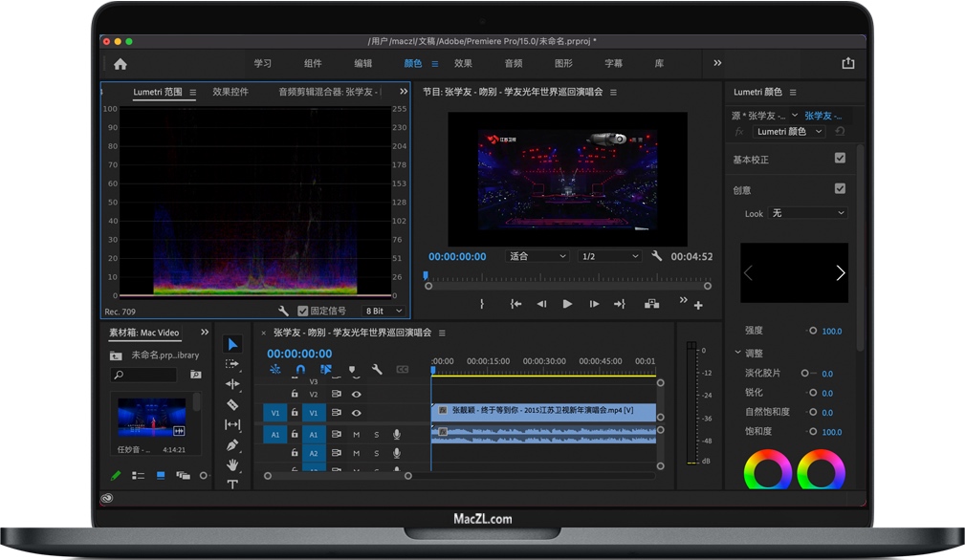Click the Export icon at top right

tap(848, 62)
